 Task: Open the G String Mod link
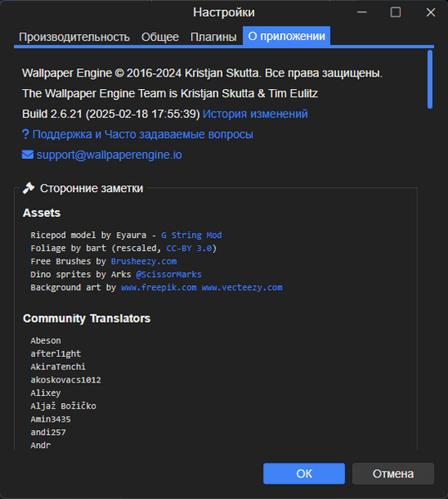(191, 235)
